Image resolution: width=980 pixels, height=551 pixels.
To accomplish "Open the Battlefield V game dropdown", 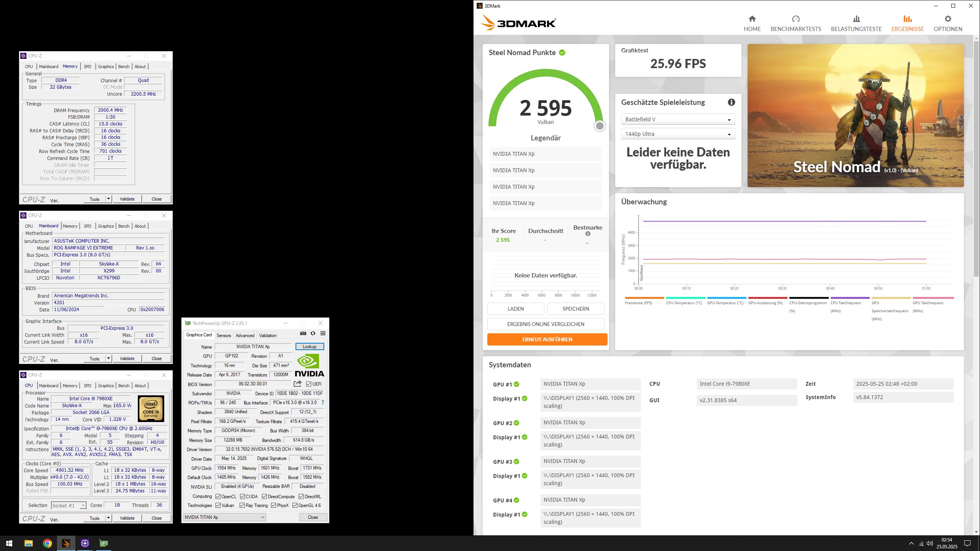I will click(678, 119).
